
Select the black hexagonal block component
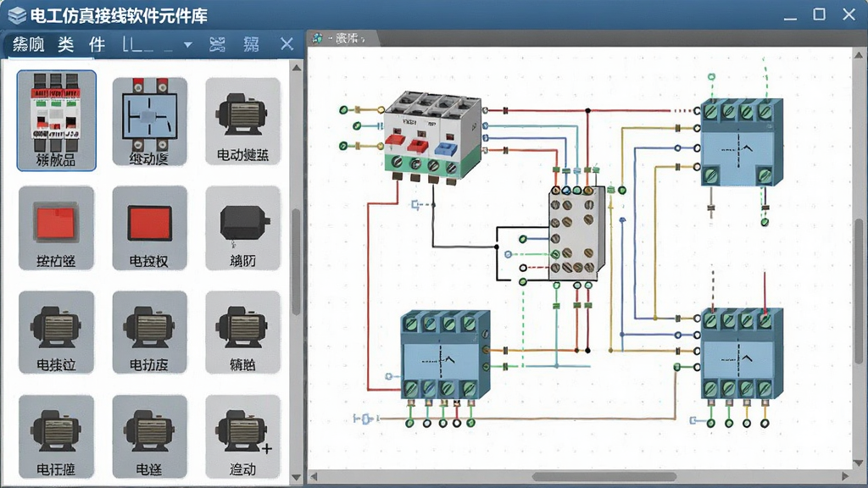[243, 228]
